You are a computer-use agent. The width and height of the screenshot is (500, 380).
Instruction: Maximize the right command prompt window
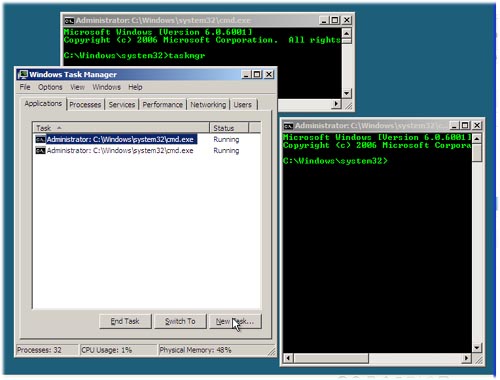click(465, 125)
